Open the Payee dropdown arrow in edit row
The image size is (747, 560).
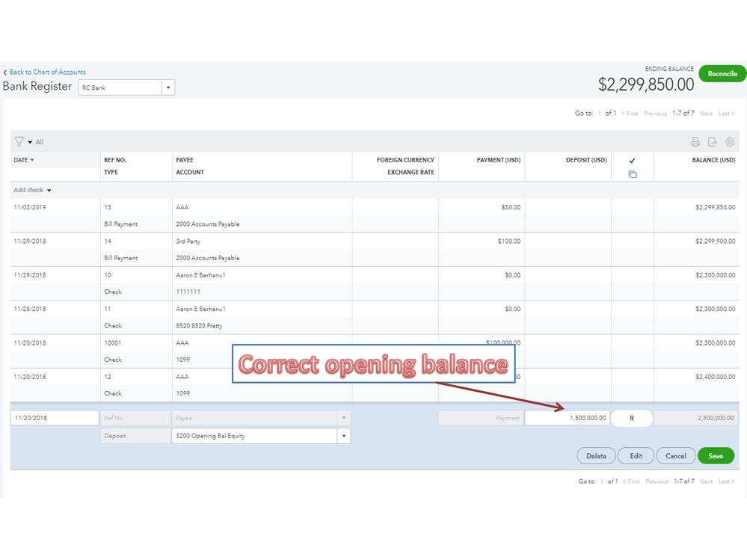(343, 418)
